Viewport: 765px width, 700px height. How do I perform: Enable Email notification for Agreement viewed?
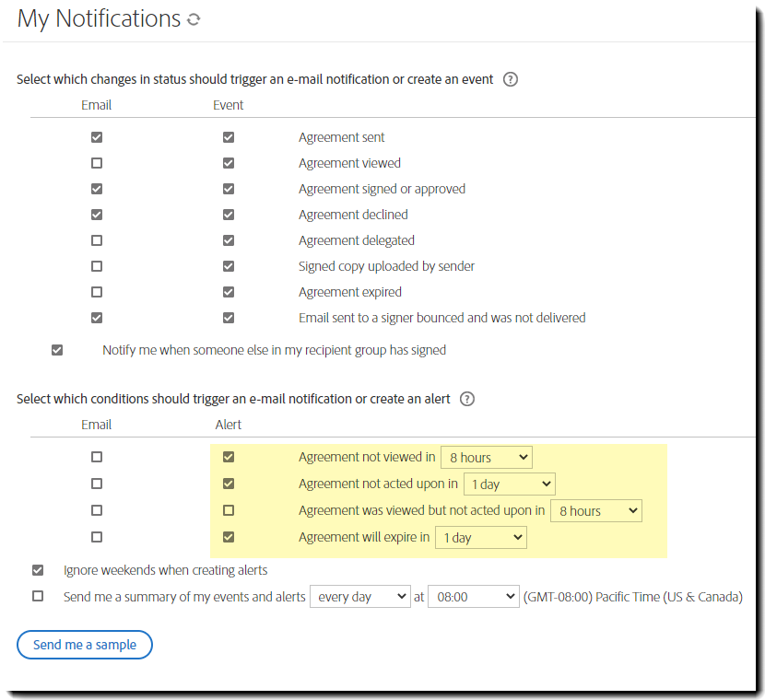click(x=96, y=162)
